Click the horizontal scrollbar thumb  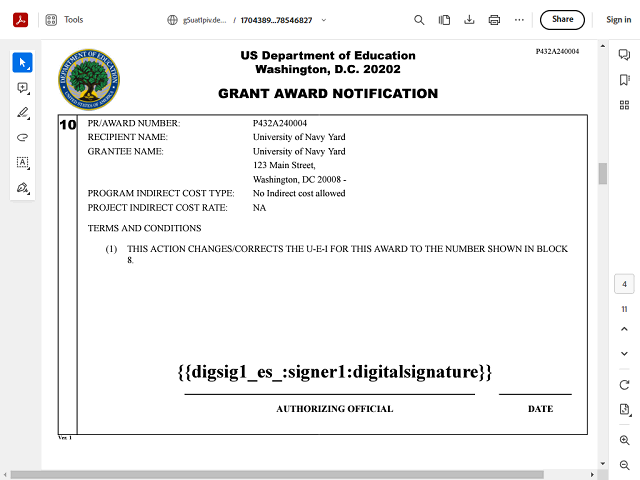277,475
